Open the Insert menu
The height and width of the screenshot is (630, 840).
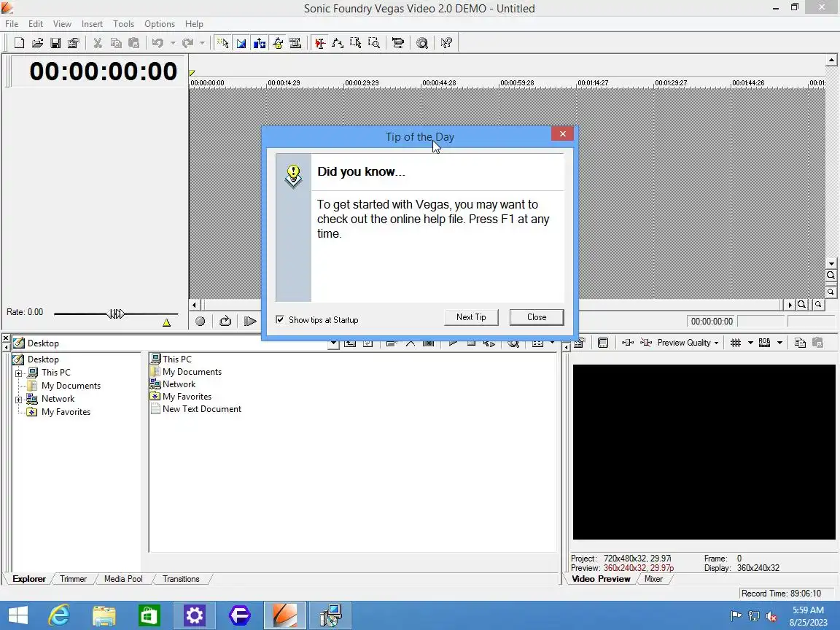click(92, 24)
